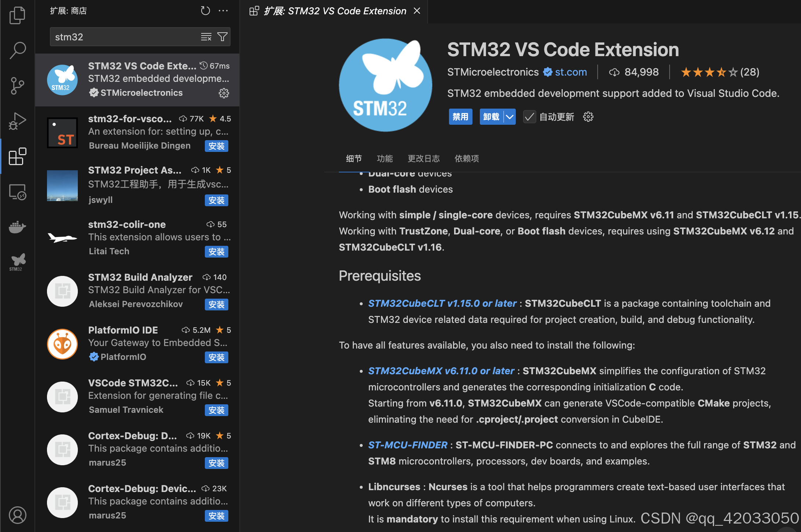Expand the 卸载 button dropdown arrow
Screen dimensions: 801x532
click(x=510, y=117)
